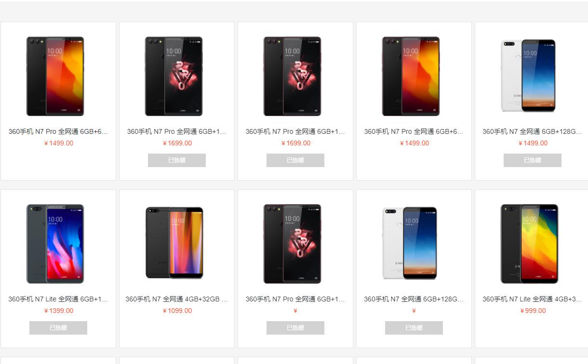588x364 pixels.
Task: Click the '360手机 N7 Lite 全网通 6GB+1…' title
Action: tap(58, 299)
